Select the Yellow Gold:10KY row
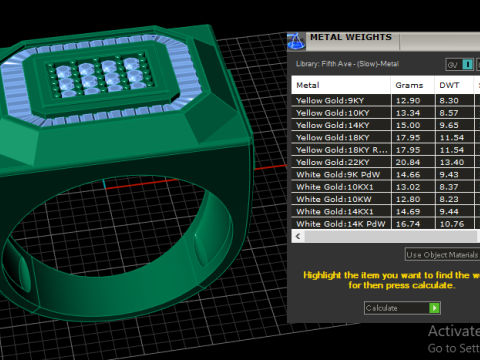 tap(386, 113)
